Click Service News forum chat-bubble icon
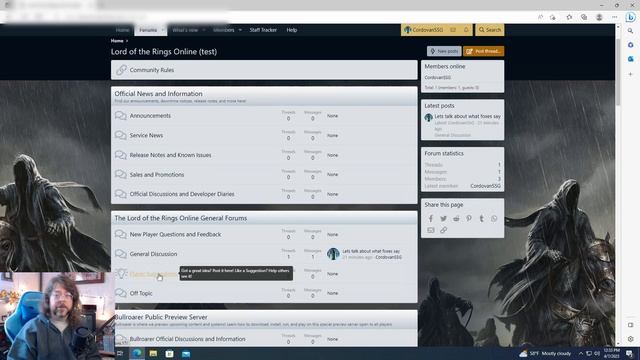Viewport: 640px width, 360px height. [x=120, y=135]
